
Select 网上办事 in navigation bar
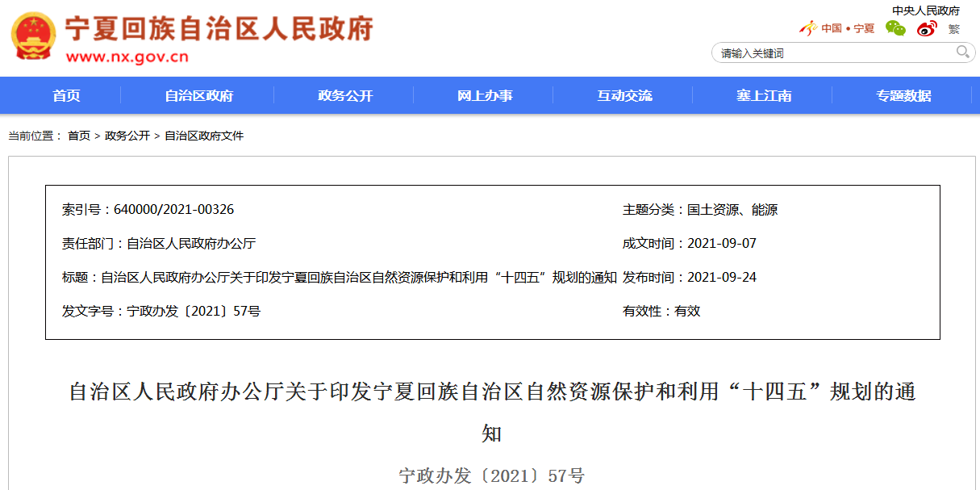point(485,95)
